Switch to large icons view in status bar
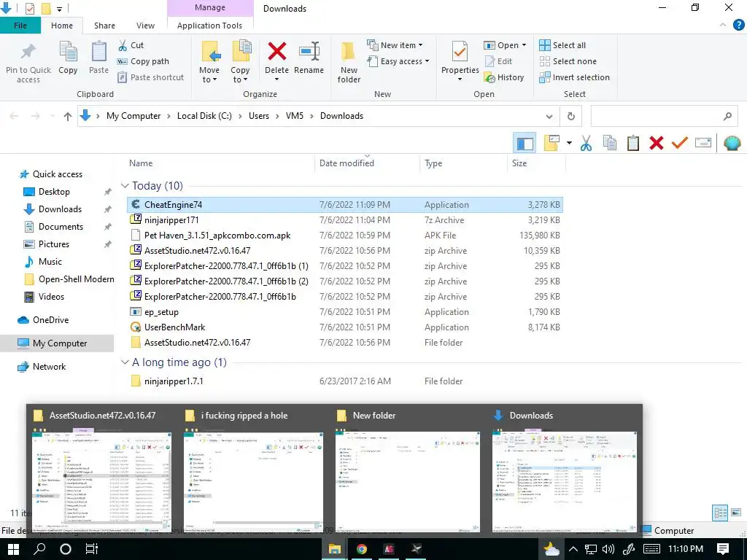Image resolution: width=747 pixels, height=560 pixels. (736, 513)
